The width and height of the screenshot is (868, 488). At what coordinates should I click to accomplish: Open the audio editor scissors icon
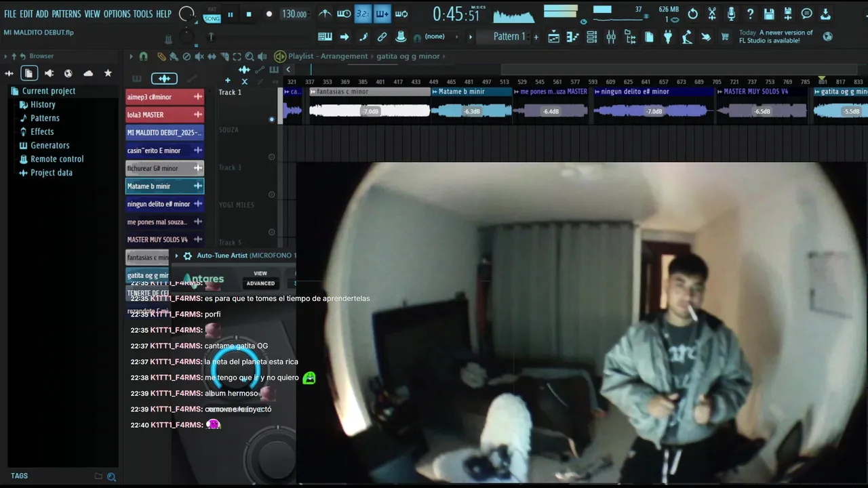[712, 14]
